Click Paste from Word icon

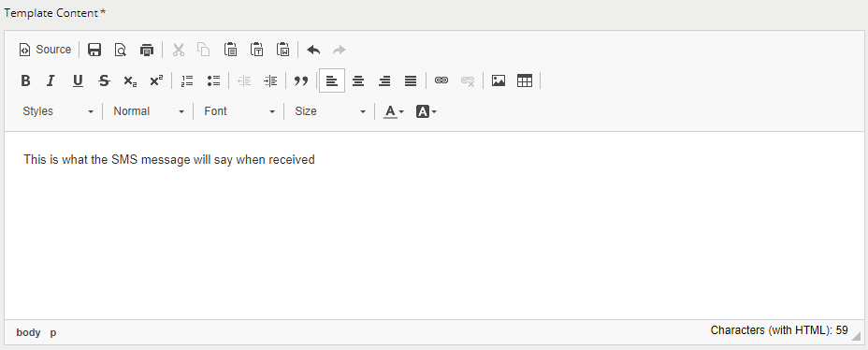(x=282, y=50)
